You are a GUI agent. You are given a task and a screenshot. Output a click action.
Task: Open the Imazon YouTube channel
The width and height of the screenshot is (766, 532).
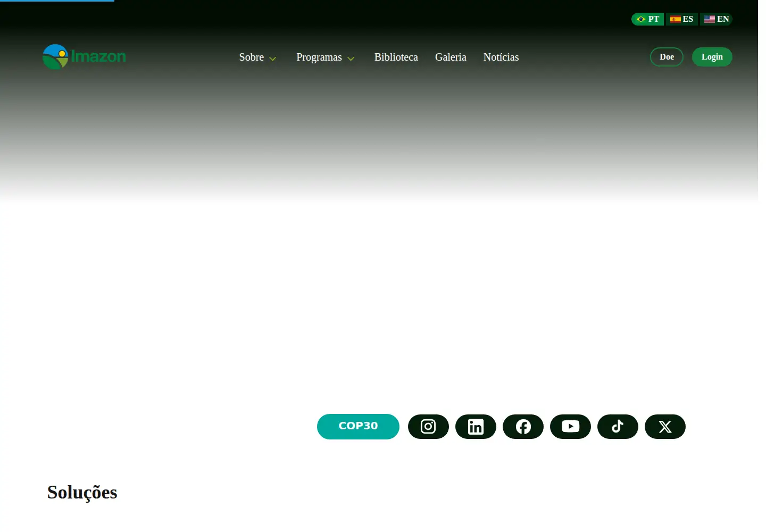570,427
